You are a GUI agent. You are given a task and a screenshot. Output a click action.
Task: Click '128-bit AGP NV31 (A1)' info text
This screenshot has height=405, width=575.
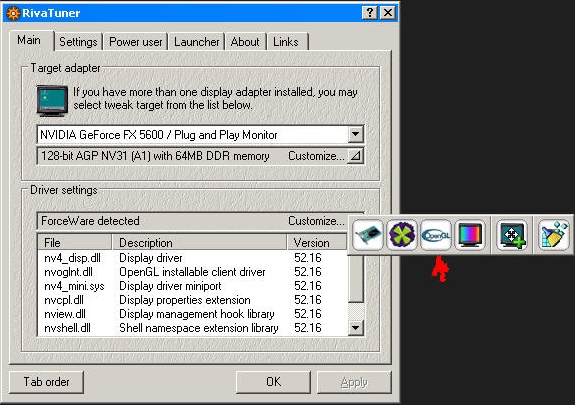click(155, 156)
